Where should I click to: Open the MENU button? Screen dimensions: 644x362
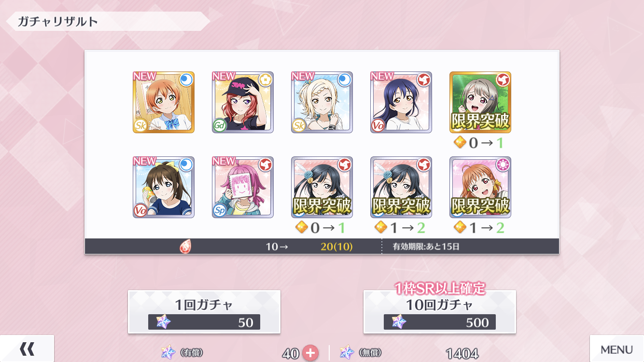616,348
